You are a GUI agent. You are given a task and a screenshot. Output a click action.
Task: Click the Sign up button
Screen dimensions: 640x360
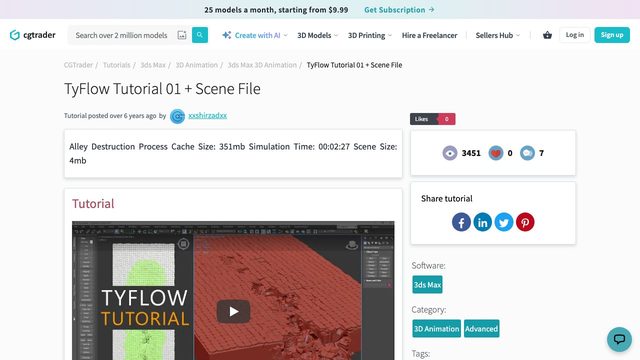point(612,35)
